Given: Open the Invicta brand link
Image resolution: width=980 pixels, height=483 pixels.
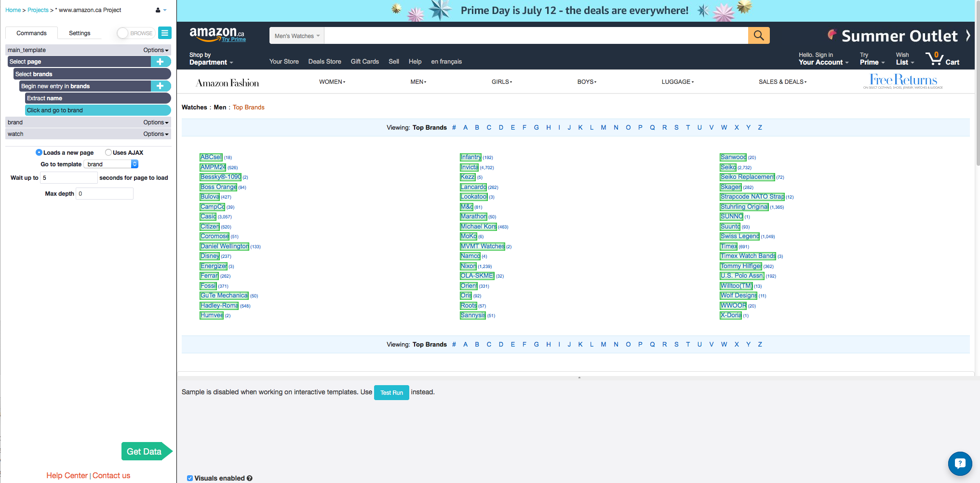Looking at the screenshot, I should click(x=469, y=167).
